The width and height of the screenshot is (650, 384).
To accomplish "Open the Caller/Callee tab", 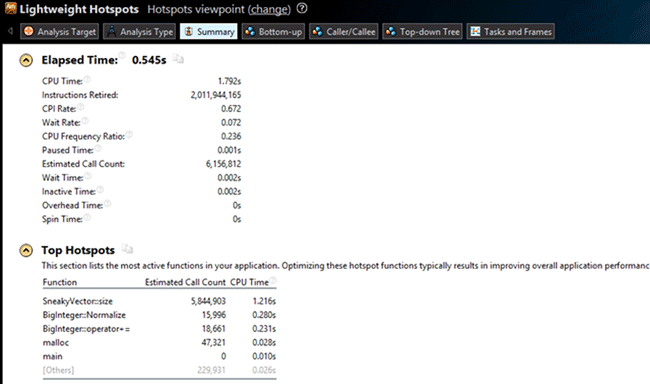I will (344, 32).
